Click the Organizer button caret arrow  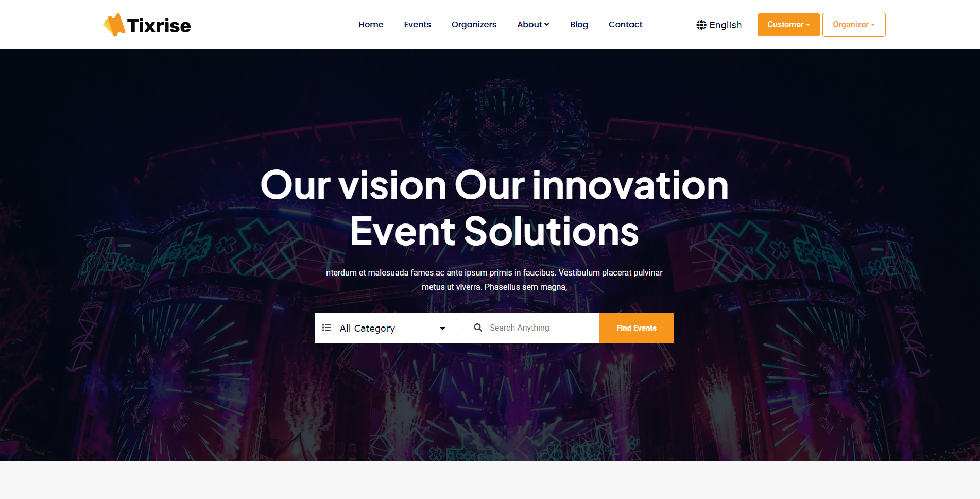[873, 25]
